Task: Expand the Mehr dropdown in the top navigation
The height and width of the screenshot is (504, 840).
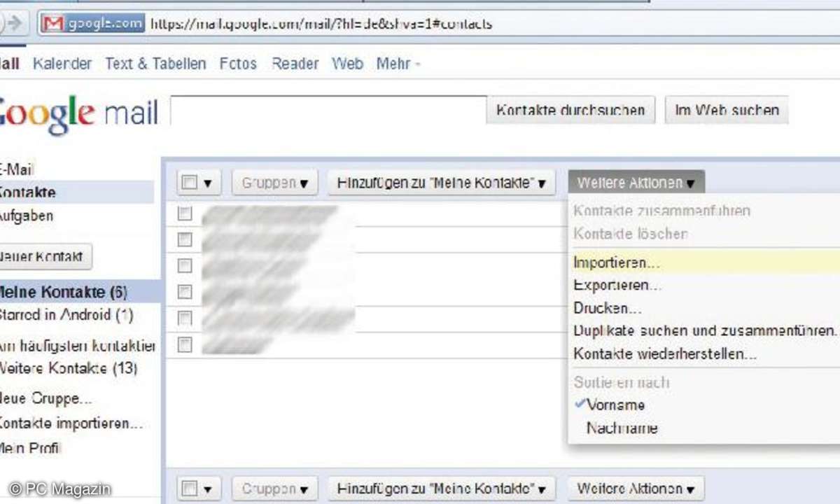Action: tap(398, 64)
